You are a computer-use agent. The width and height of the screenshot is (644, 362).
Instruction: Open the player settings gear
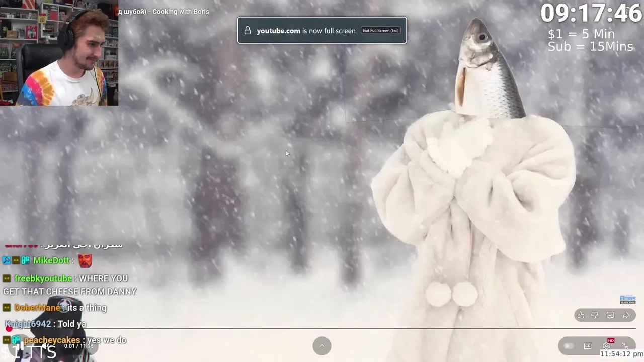pos(607,345)
